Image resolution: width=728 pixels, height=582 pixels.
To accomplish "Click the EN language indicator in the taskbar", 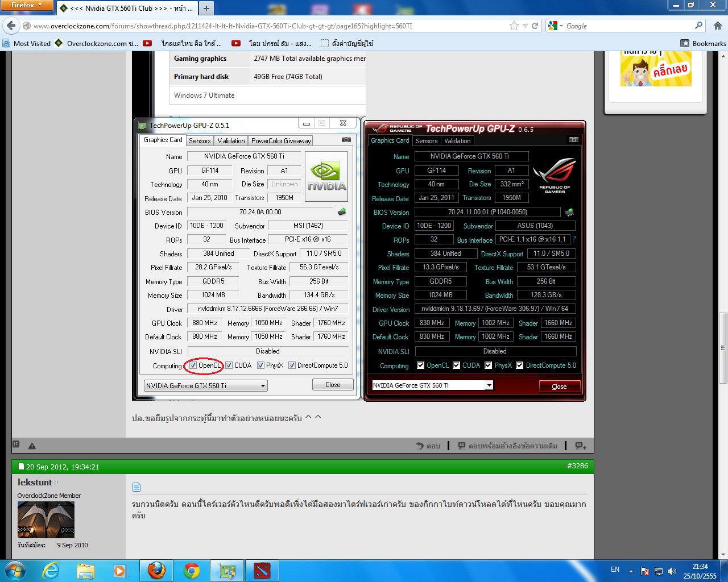I will coord(615,569).
